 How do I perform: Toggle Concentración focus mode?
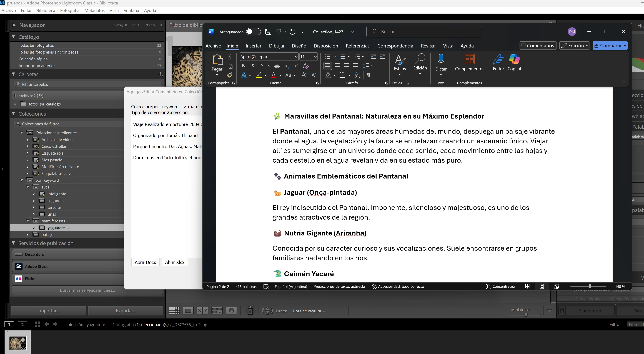tap(501, 287)
